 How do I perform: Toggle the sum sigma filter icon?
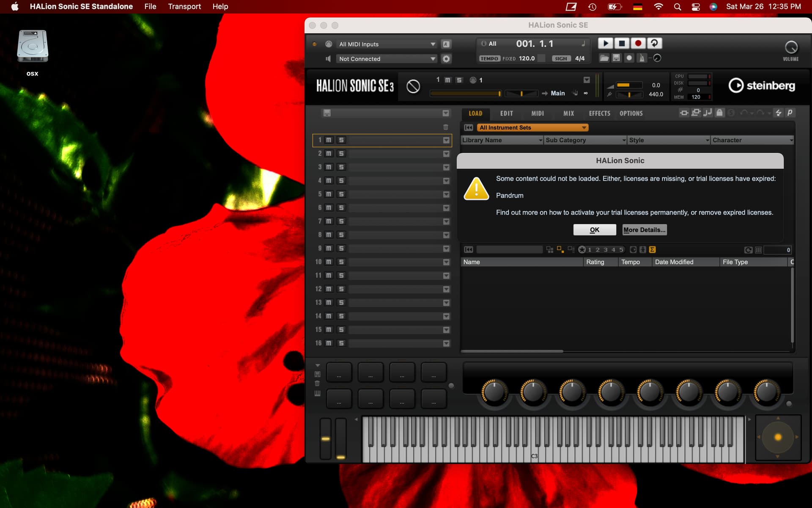pyautogui.click(x=652, y=250)
